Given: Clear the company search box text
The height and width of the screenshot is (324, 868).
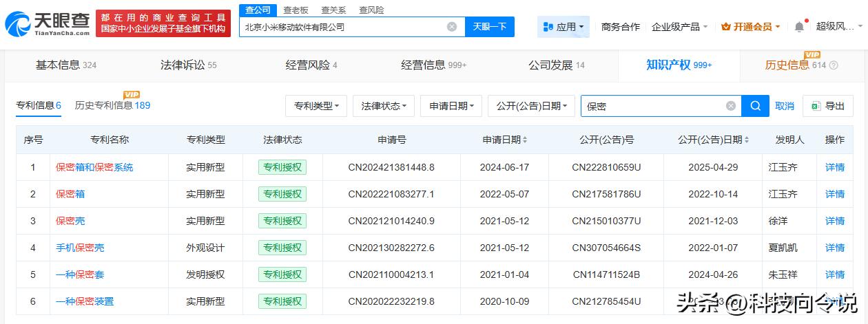Looking at the screenshot, I should click(452, 27).
